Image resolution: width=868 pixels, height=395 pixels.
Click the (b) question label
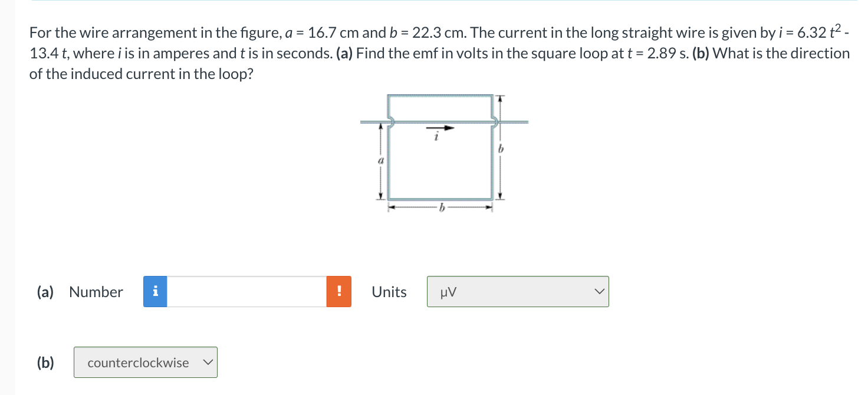(46, 362)
